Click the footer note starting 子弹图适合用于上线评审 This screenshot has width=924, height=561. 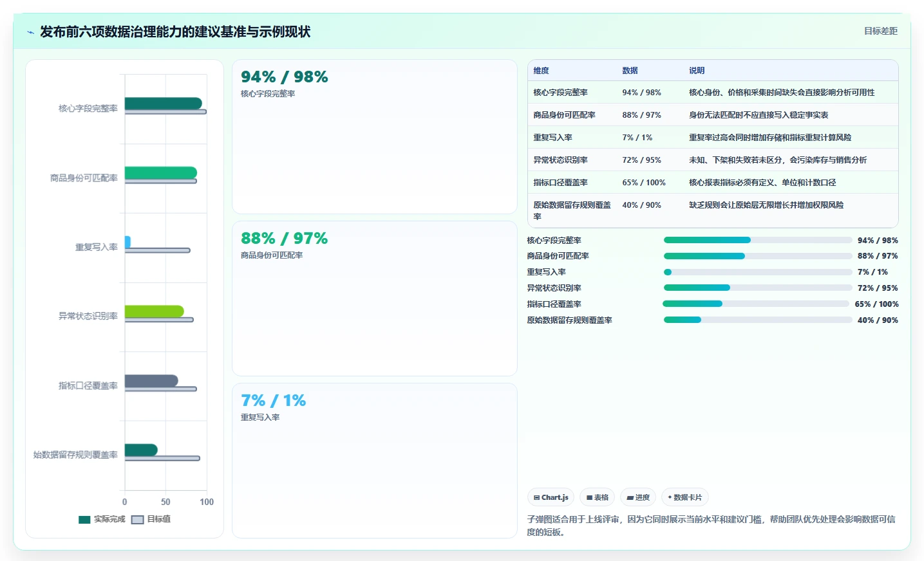(x=712, y=526)
